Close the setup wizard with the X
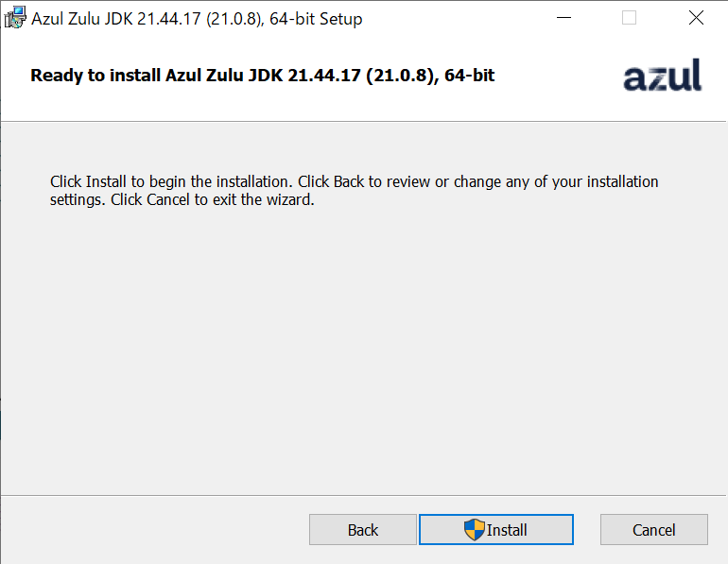728x564 pixels. (696, 18)
